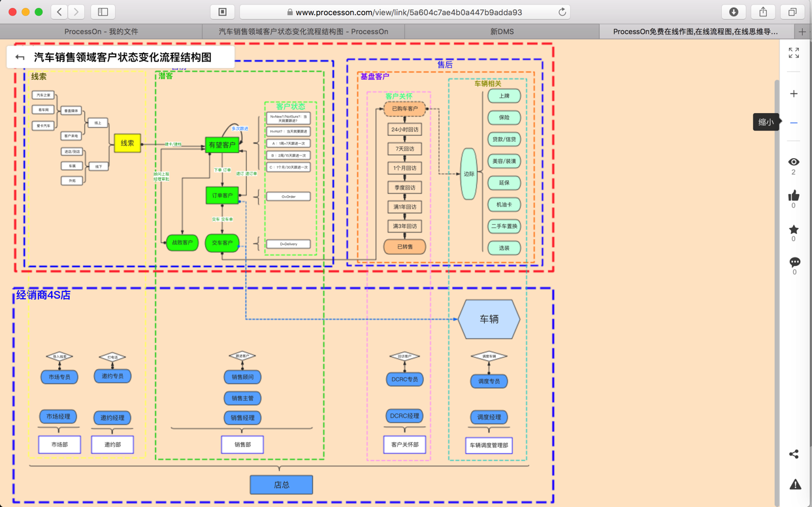Viewport: 812px width, 507px height.
Task: Select the 市场部 box
Action: point(59,445)
